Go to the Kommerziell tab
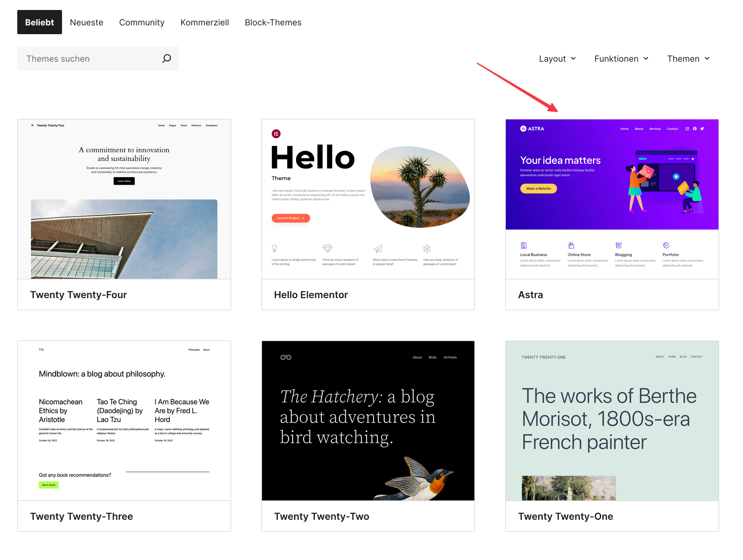Viewport: 743px width, 560px height. pos(205,22)
